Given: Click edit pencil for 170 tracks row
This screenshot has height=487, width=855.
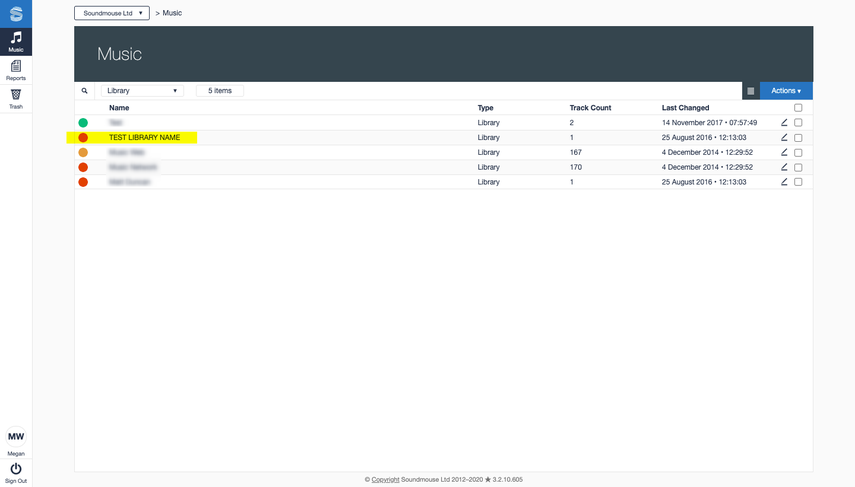Looking at the screenshot, I should [x=784, y=167].
